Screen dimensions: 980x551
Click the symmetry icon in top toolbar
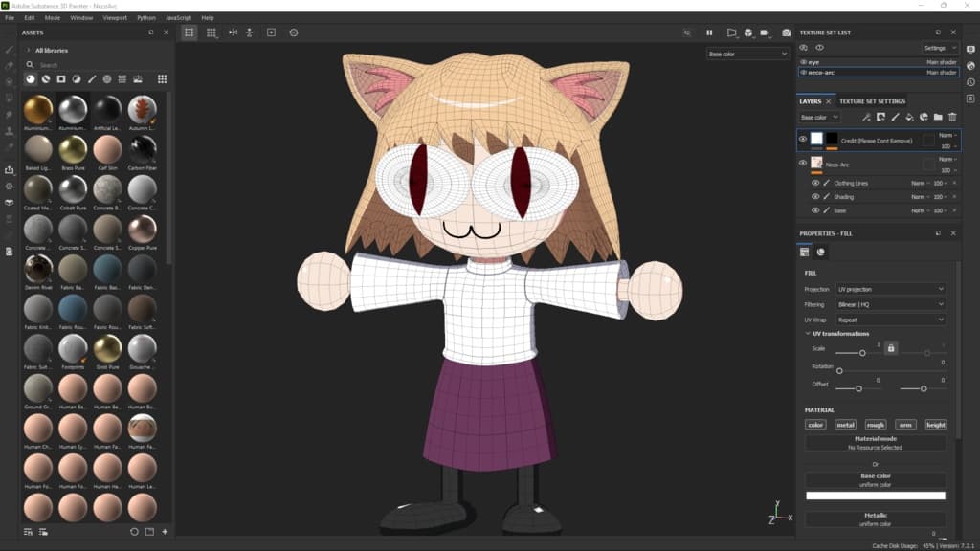coord(232,33)
